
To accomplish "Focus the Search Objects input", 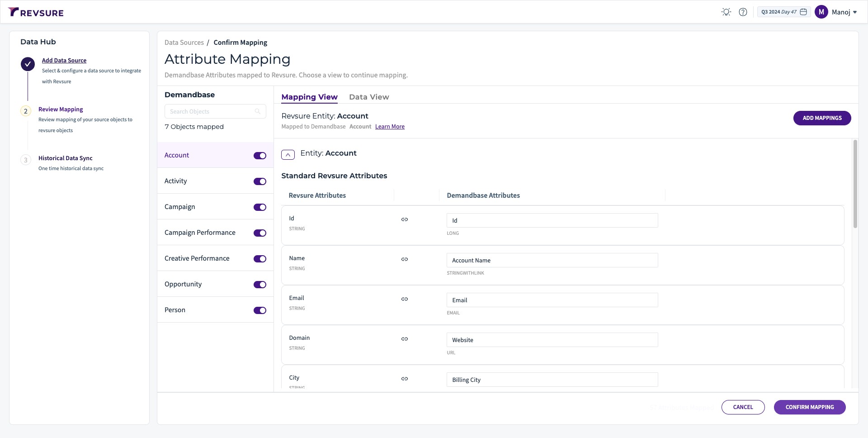I will tap(215, 111).
